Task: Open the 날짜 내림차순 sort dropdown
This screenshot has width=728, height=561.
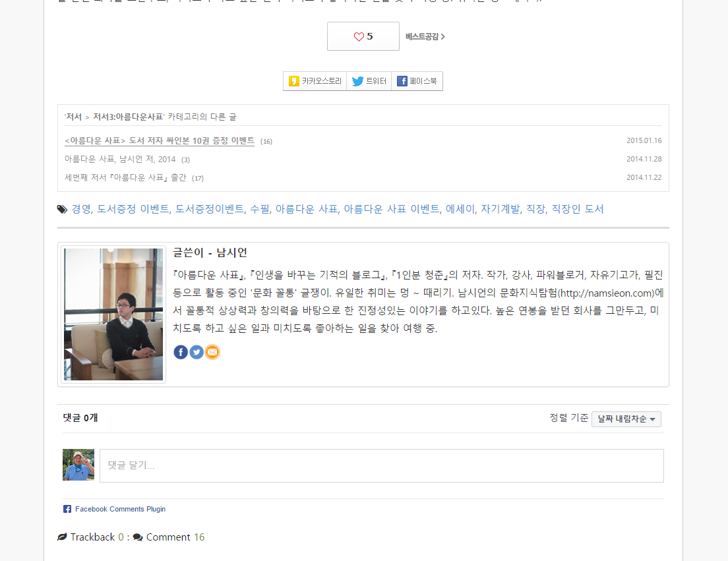Action: pyautogui.click(x=626, y=419)
